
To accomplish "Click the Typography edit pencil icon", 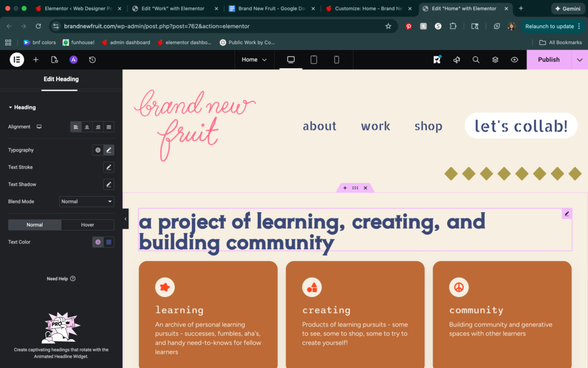I will (109, 150).
